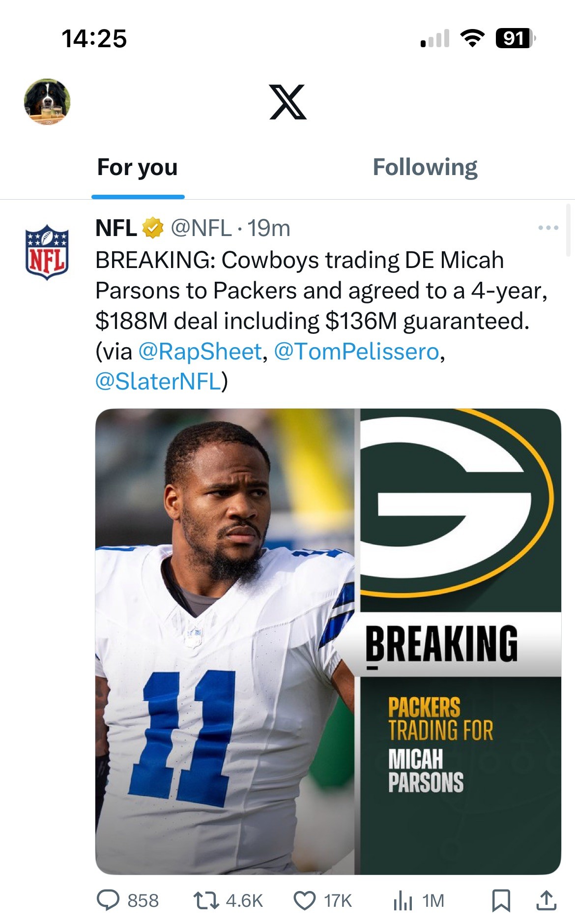Open the NFL account profile picture

47,252
